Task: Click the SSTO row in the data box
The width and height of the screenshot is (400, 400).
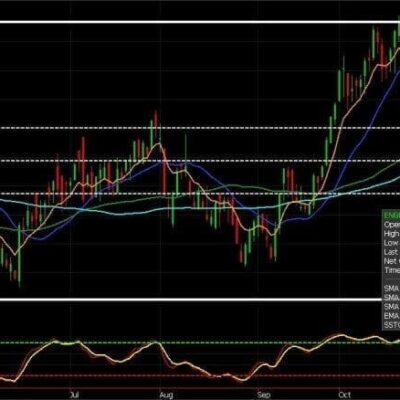Action: (391, 325)
